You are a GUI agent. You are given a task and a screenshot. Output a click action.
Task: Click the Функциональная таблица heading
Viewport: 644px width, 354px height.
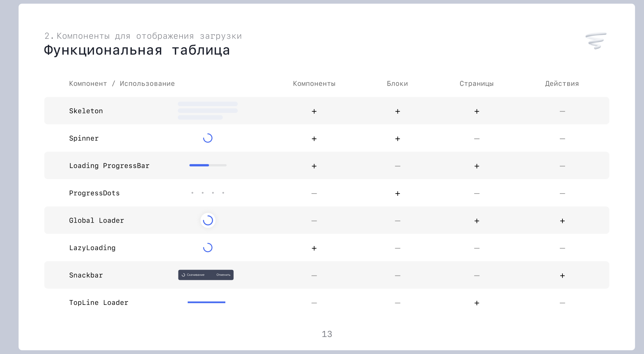pos(137,50)
